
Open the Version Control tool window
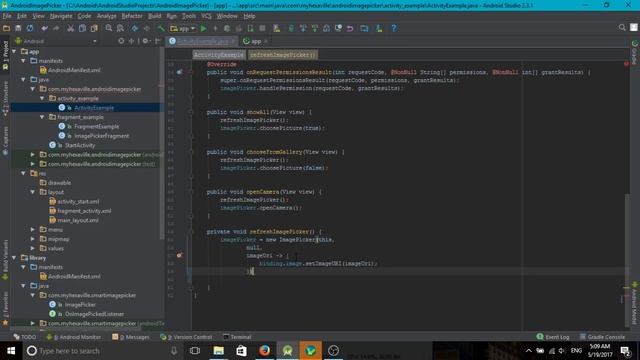[x=186, y=337]
